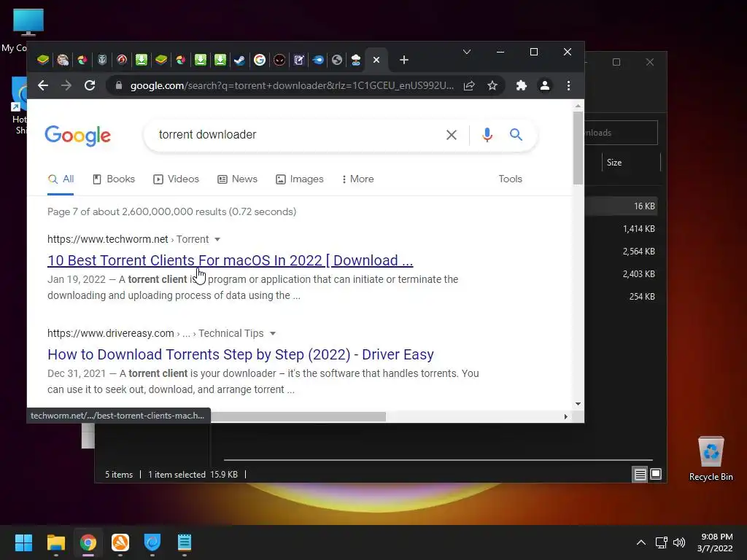Open a new tab with the plus button

[x=404, y=60]
